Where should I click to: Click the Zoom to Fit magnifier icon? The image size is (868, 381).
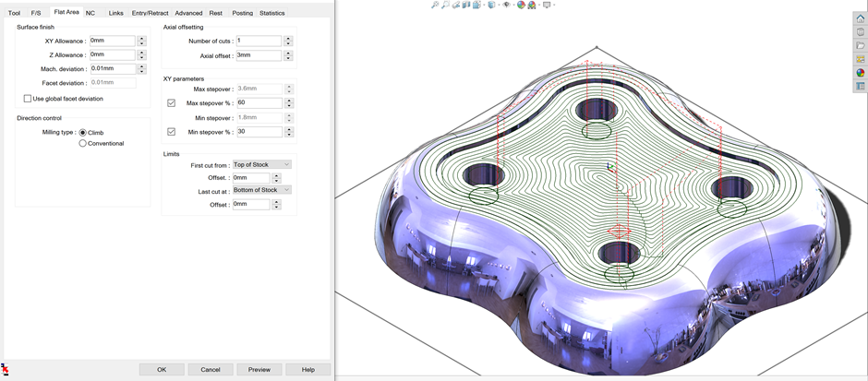click(x=435, y=5)
